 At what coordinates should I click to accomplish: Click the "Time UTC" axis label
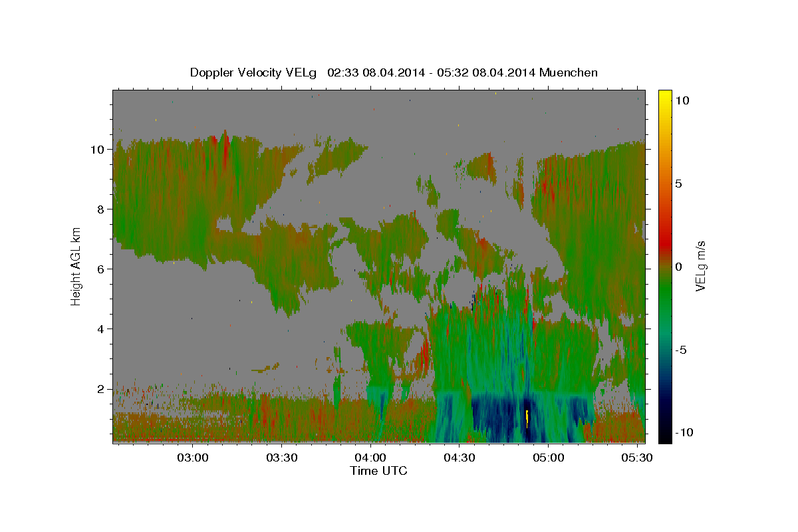pos(378,471)
